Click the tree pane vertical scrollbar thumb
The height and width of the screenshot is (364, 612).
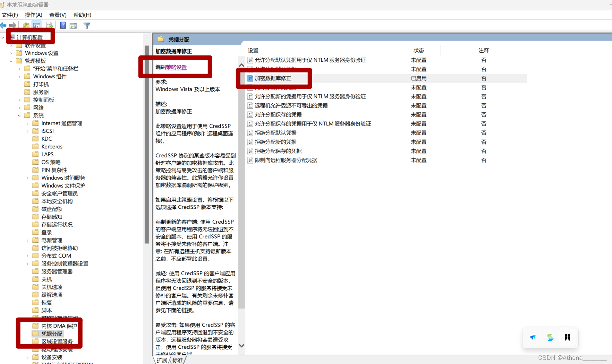point(147,144)
